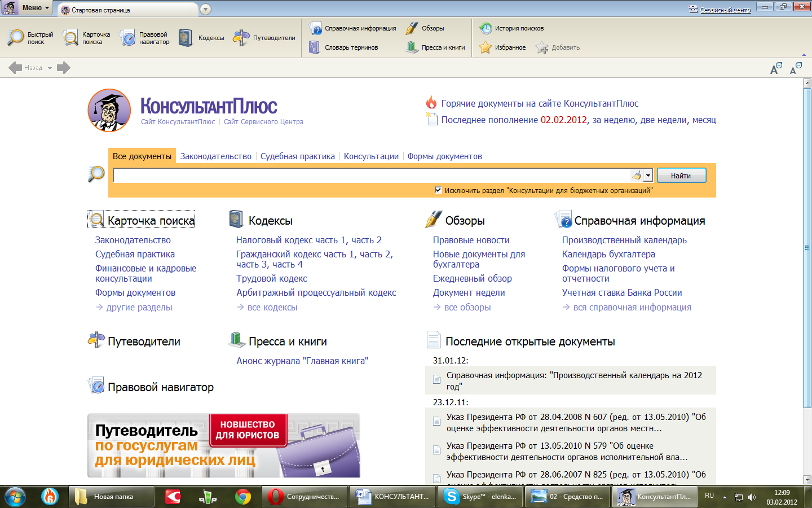Toggle Исключить раздел Консультации для бюджетных организаций checkbox
812x508 pixels.
[x=438, y=190]
